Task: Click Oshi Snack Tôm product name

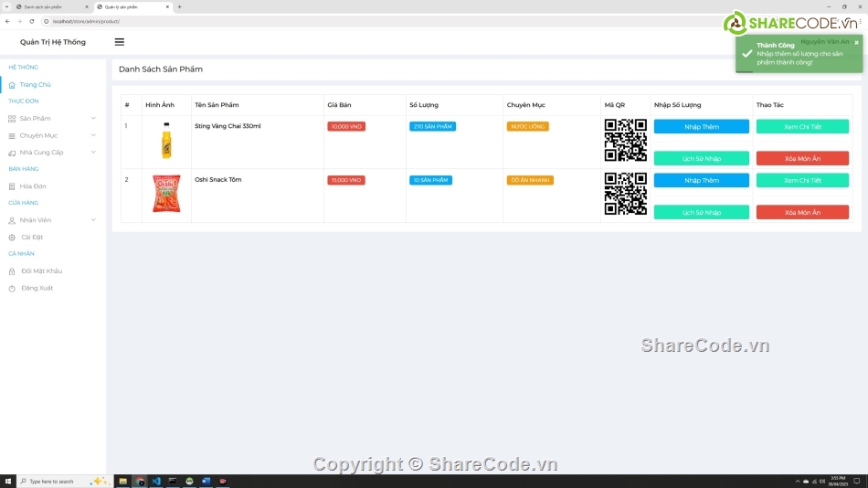Action: coord(218,180)
